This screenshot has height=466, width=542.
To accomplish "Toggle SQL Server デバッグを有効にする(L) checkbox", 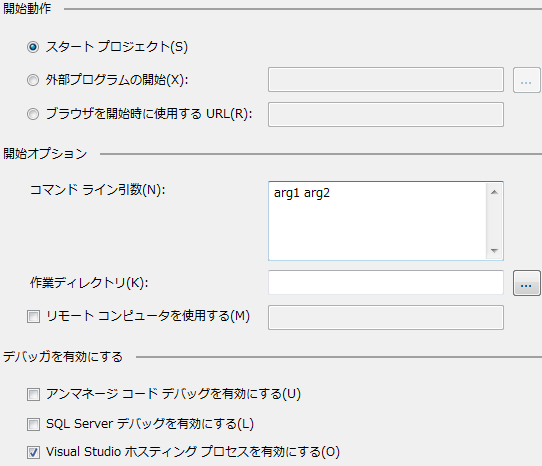I will tap(34, 425).
